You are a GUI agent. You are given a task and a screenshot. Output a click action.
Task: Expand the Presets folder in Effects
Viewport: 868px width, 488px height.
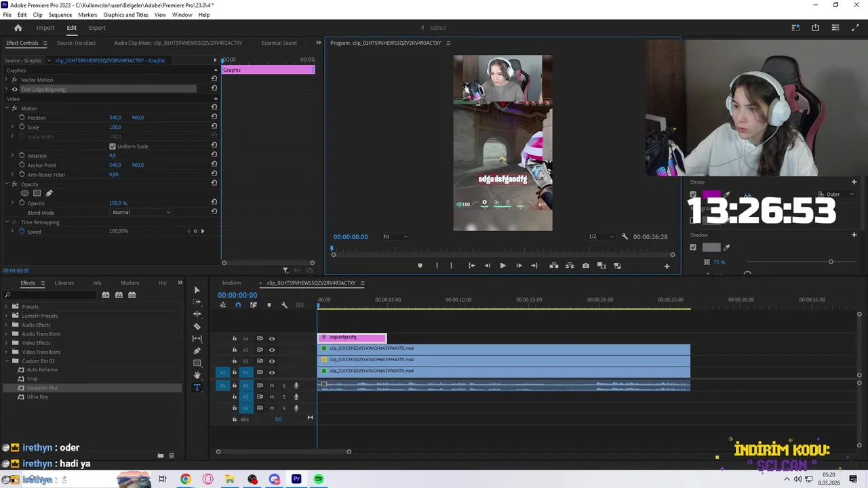pos(7,306)
